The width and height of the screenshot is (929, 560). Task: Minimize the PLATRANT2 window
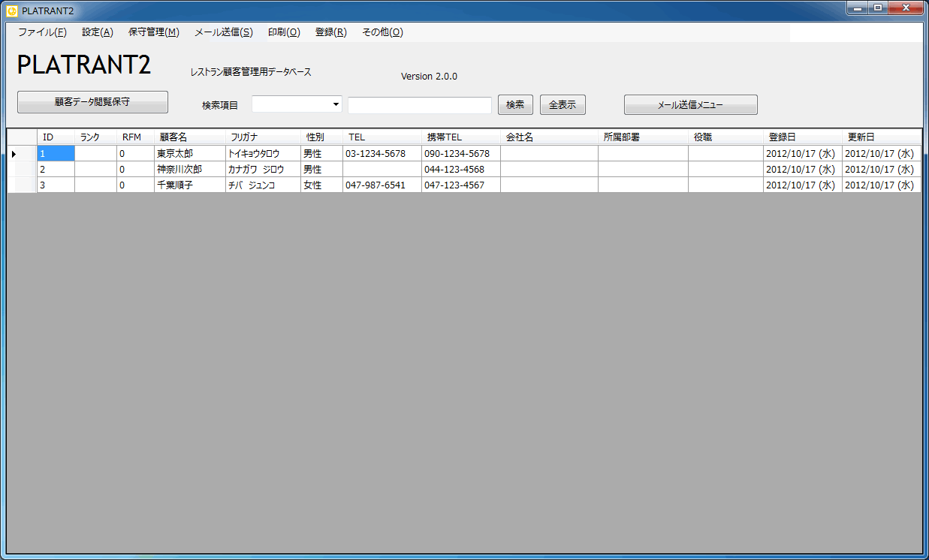857,8
